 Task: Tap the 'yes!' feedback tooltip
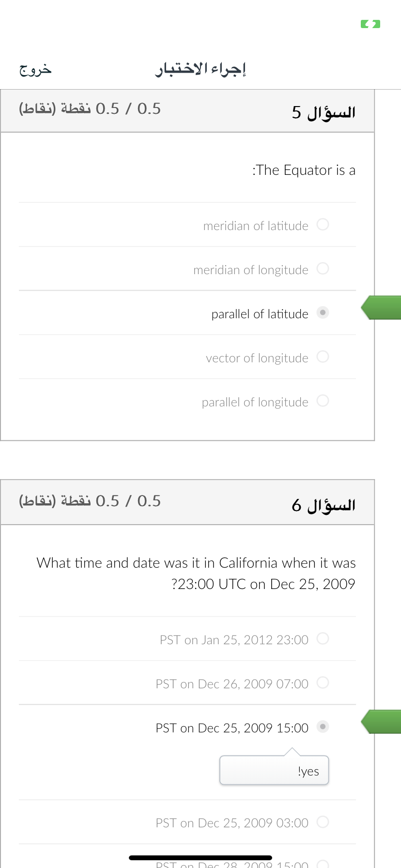coord(274,770)
